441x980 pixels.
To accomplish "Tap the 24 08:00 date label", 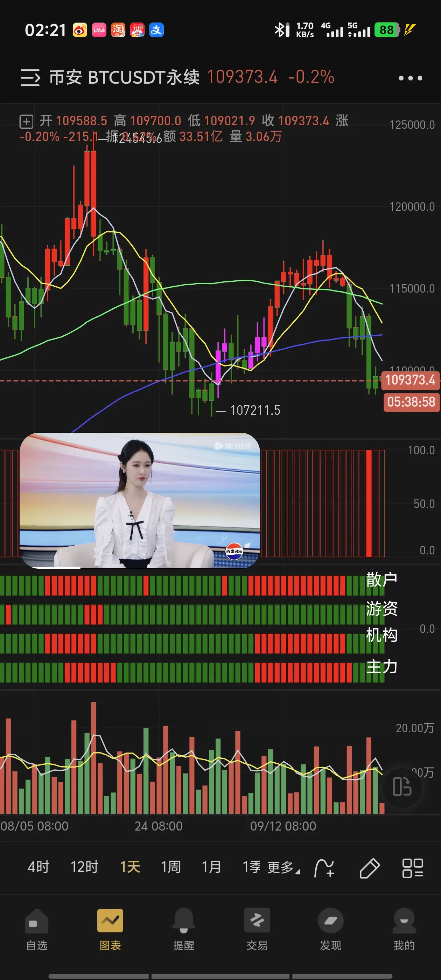I will pos(159,826).
